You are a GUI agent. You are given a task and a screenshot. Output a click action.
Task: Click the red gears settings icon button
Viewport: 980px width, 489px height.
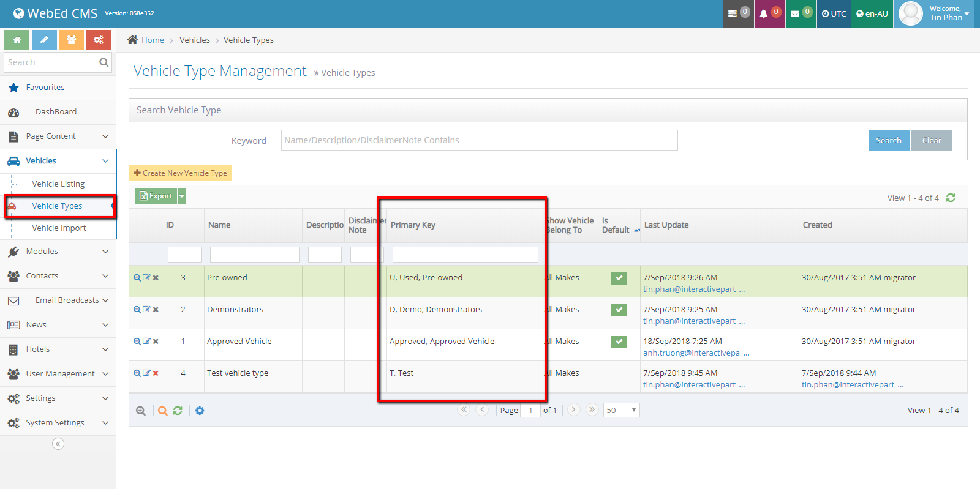tap(99, 40)
